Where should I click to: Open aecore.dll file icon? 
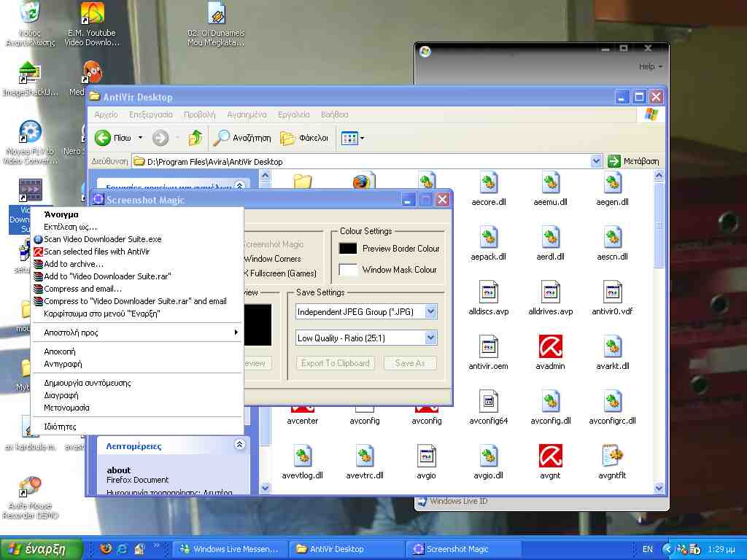point(488,183)
